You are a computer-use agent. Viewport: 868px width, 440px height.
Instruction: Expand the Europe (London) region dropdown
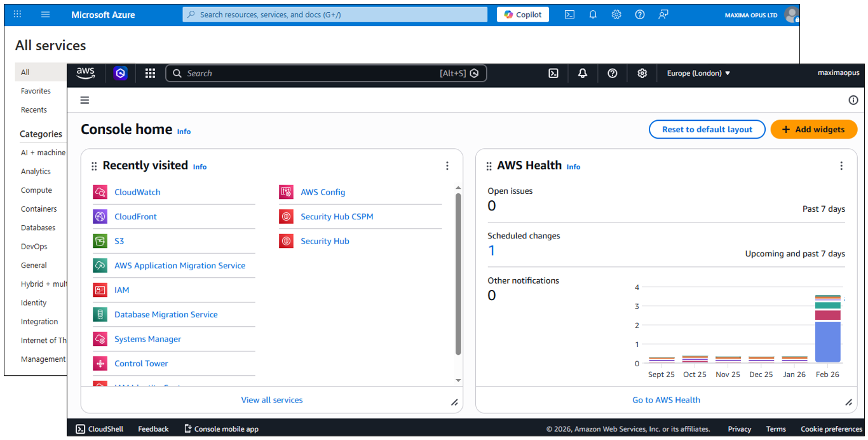tap(698, 73)
